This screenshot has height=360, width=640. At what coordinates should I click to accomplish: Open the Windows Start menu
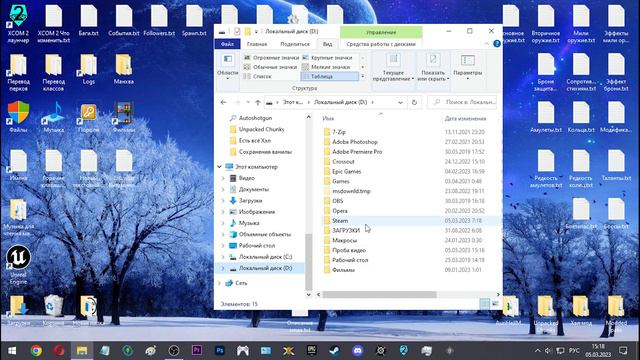coord(12,351)
